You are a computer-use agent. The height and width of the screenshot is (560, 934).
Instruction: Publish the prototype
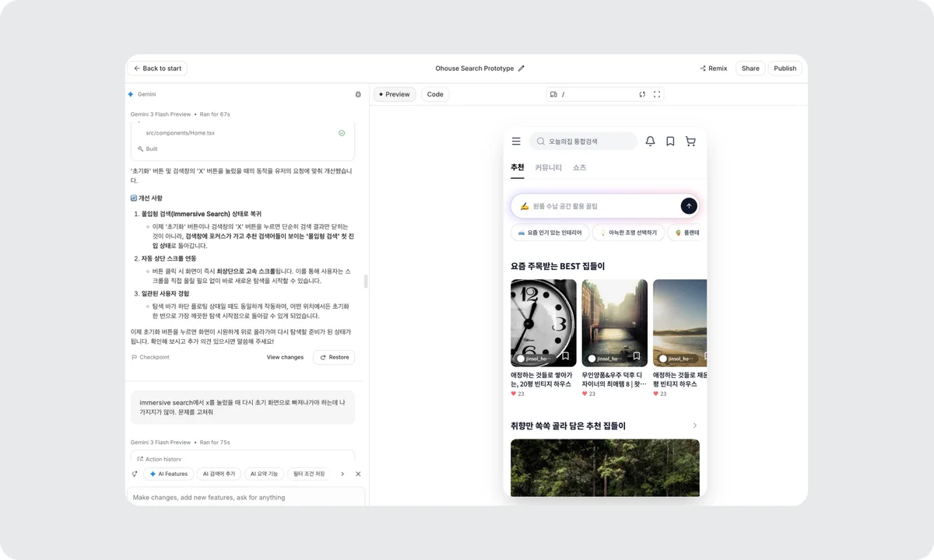coord(785,68)
